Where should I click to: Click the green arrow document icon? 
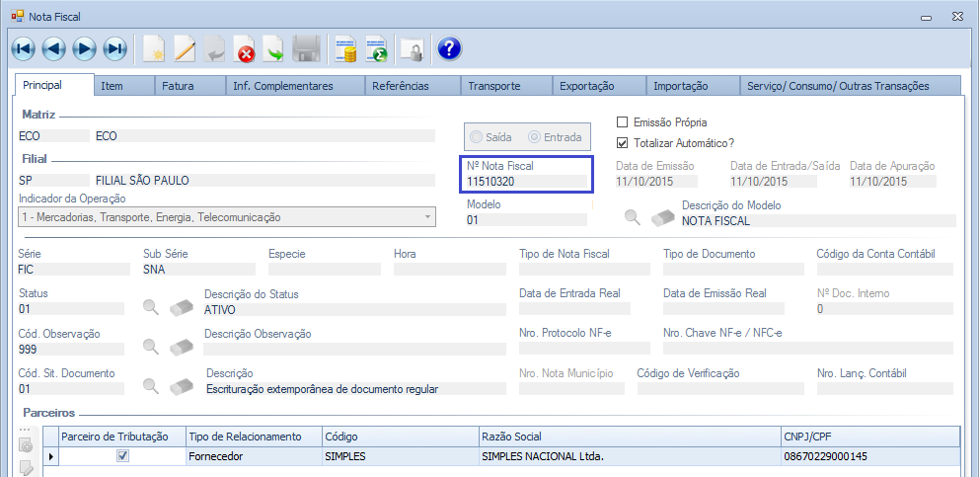coord(273,48)
